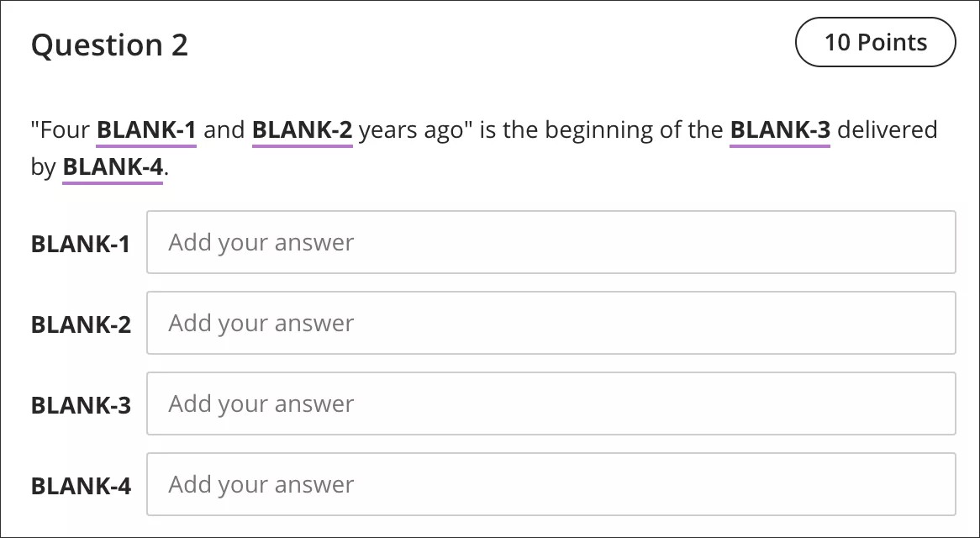Click the BLANK-1 answer input field

551,244
